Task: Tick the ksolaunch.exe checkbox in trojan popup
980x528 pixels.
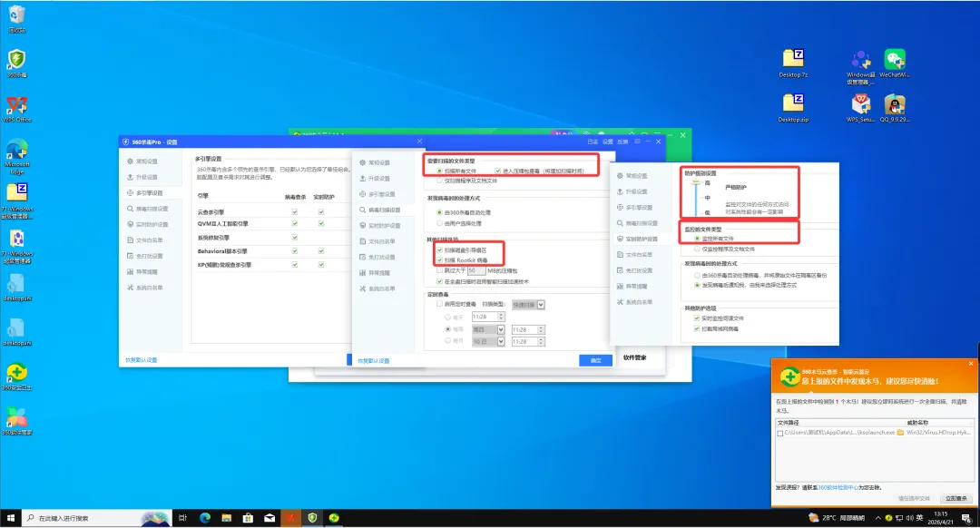Action: [x=780, y=433]
